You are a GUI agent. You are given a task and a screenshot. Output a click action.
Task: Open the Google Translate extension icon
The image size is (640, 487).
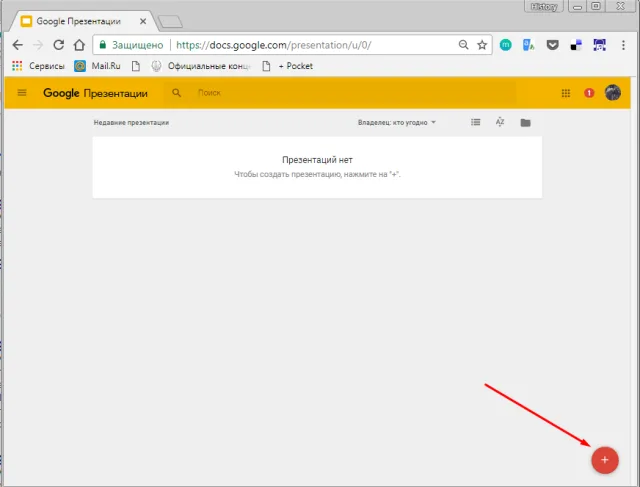click(529, 45)
